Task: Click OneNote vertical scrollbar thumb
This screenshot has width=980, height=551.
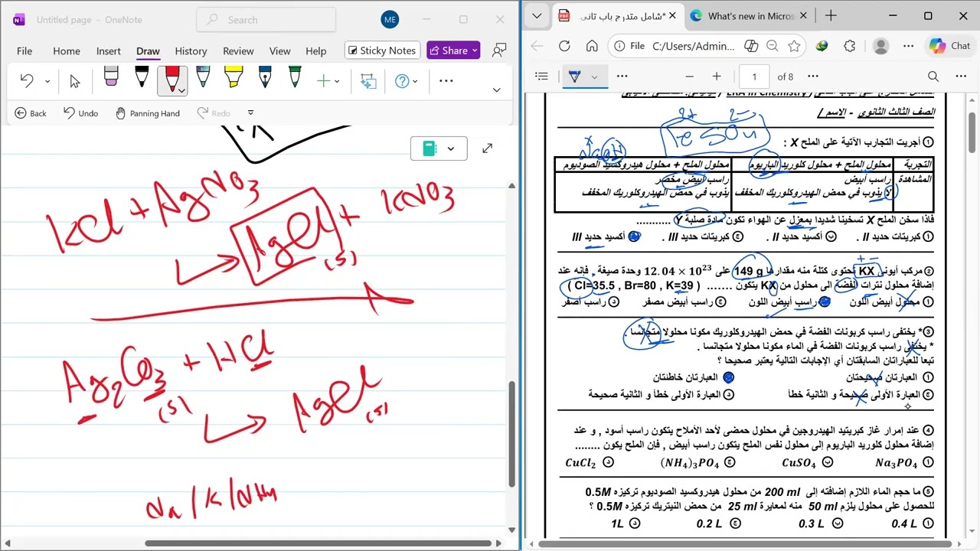Action: 512,433
